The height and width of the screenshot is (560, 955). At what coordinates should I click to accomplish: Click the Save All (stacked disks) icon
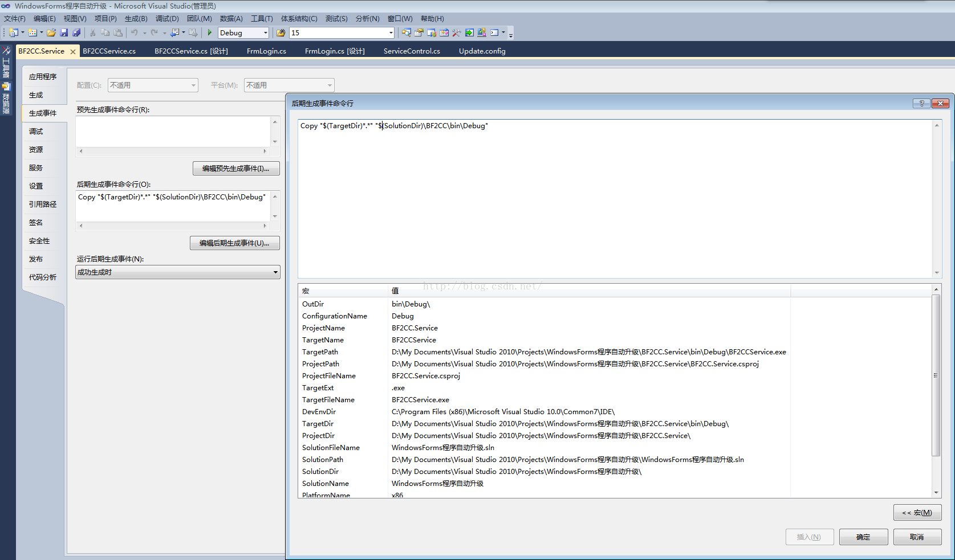pyautogui.click(x=76, y=32)
